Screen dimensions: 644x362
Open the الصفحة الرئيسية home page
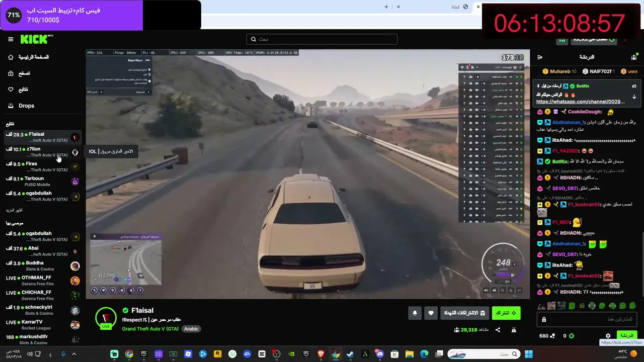(x=28, y=57)
